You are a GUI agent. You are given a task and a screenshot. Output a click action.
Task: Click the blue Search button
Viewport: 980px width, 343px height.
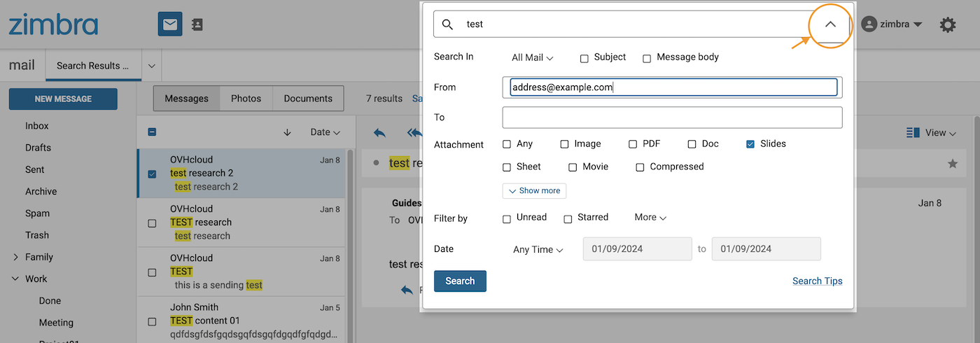coord(460,281)
